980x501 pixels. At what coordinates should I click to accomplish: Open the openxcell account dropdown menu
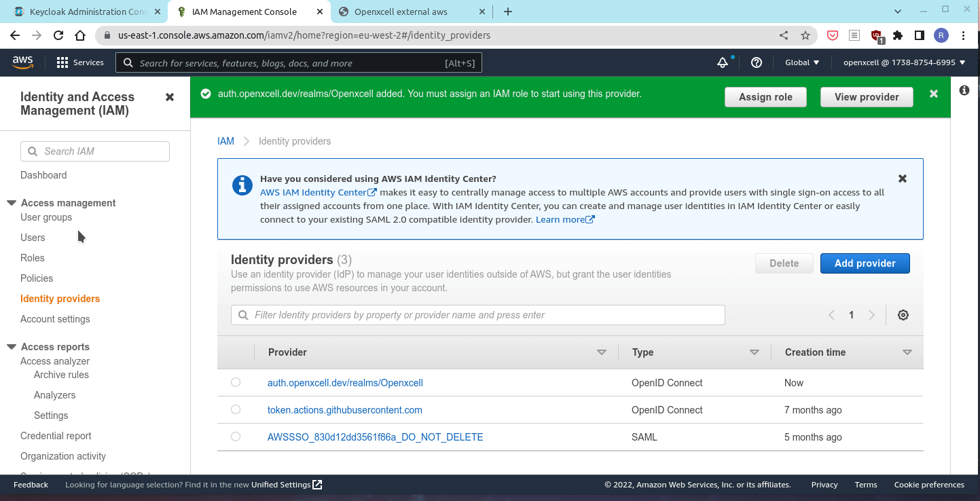click(x=903, y=62)
